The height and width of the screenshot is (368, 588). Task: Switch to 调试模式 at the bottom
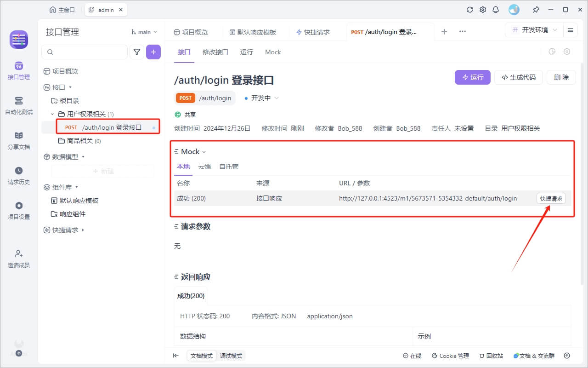(x=232, y=356)
